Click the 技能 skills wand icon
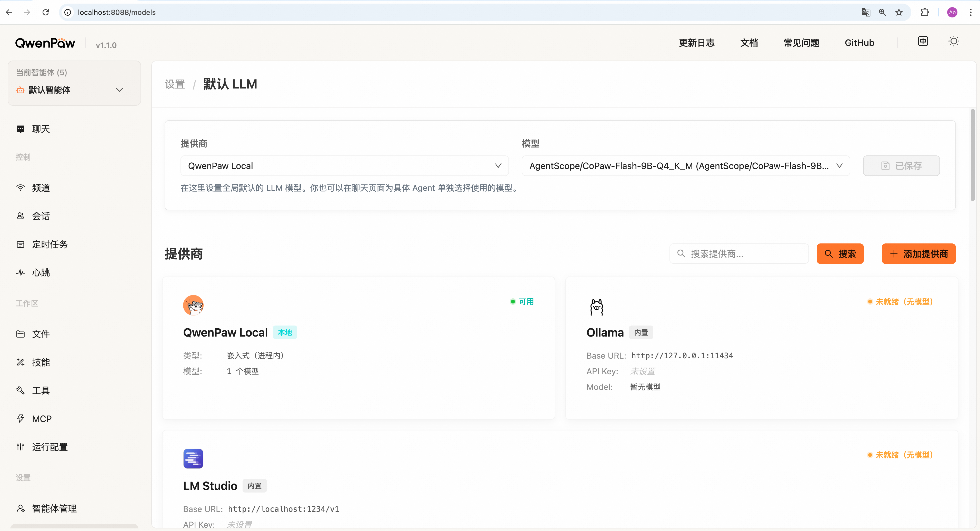 21,362
